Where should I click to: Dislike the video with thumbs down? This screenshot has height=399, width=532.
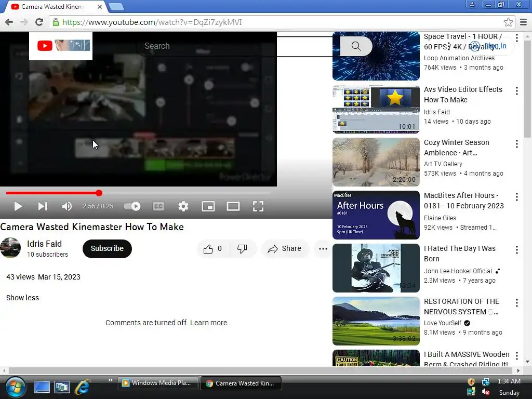click(x=242, y=249)
